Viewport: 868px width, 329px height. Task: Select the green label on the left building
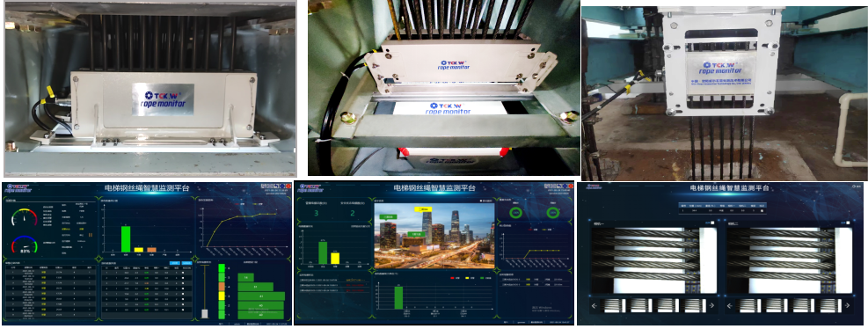click(388, 217)
